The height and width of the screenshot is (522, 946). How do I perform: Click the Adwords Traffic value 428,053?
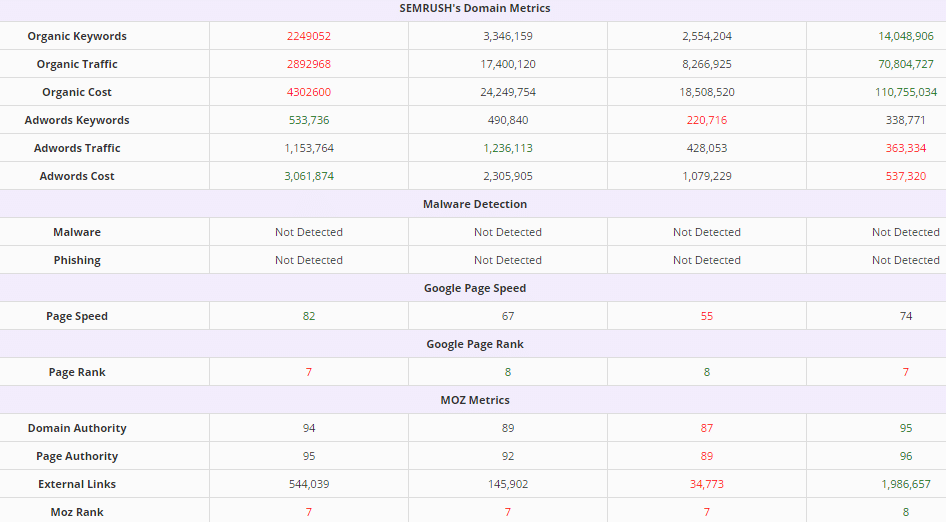tap(707, 148)
